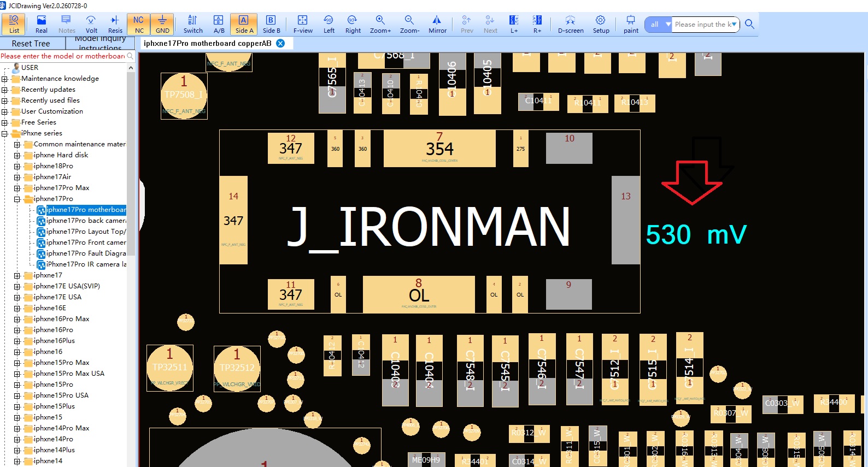868x467 pixels.
Task: Click Model inquiry instructions button
Action: coord(100,44)
